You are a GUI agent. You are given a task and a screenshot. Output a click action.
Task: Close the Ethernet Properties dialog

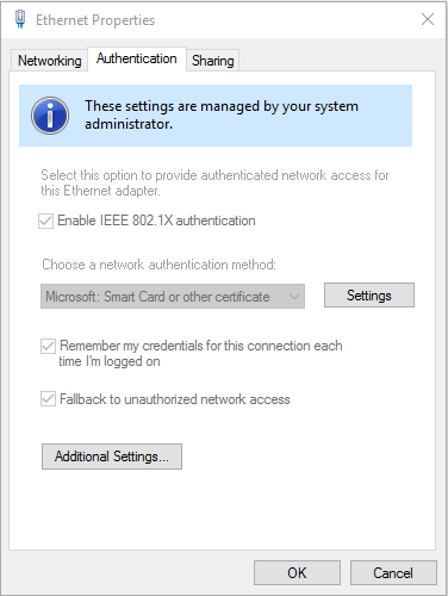pyautogui.click(x=427, y=19)
